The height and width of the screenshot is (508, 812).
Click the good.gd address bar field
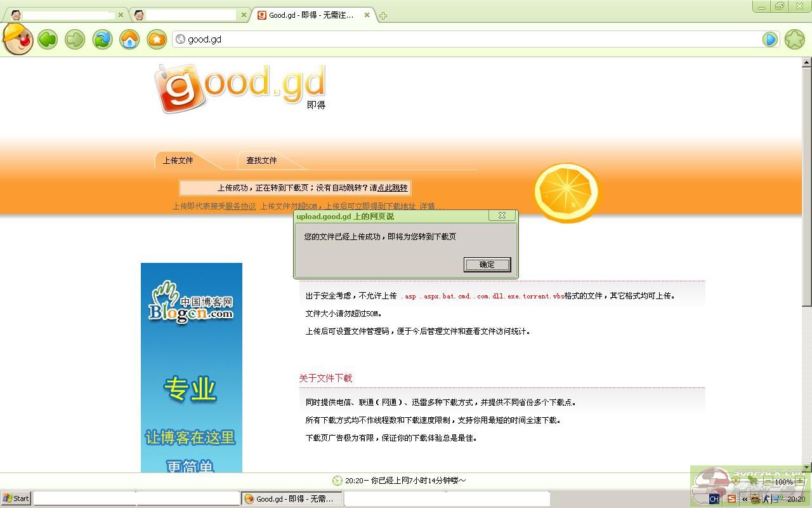pos(469,39)
